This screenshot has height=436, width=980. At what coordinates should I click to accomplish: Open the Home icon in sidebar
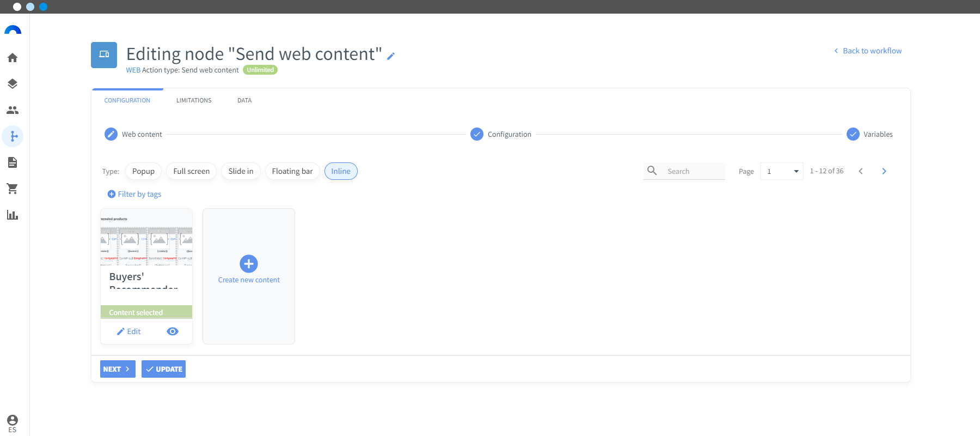click(x=13, y=58)
